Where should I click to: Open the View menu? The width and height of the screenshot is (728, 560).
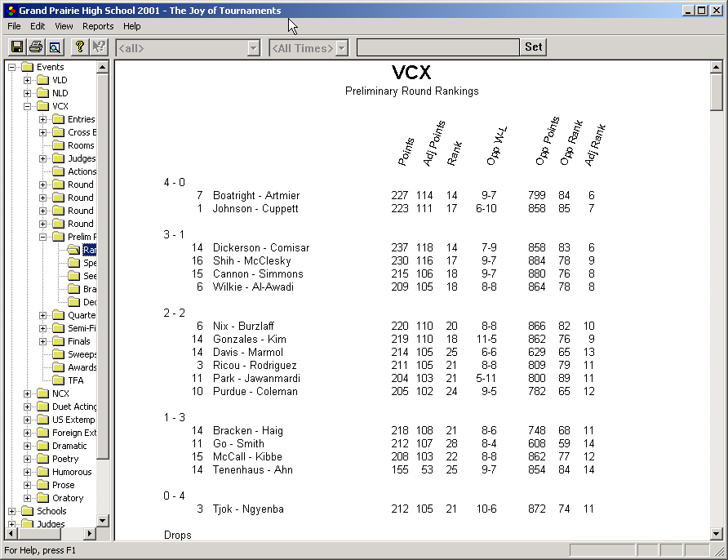63,26
